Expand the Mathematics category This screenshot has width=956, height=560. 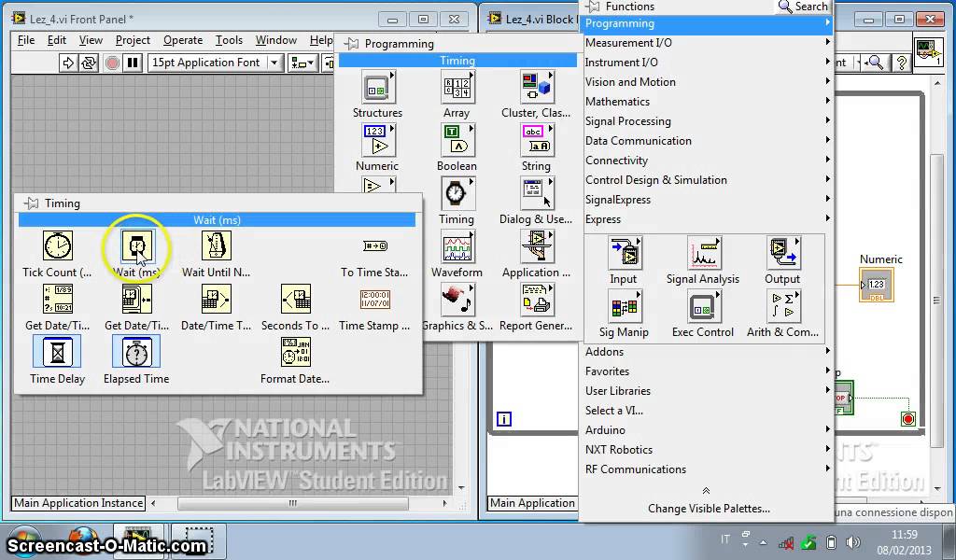coord(708,101)
